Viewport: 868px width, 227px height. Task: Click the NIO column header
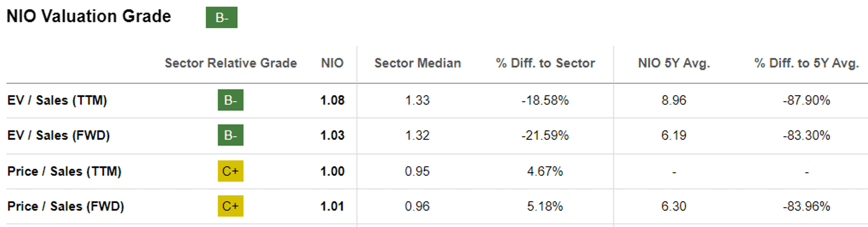(x=332, y=63)
